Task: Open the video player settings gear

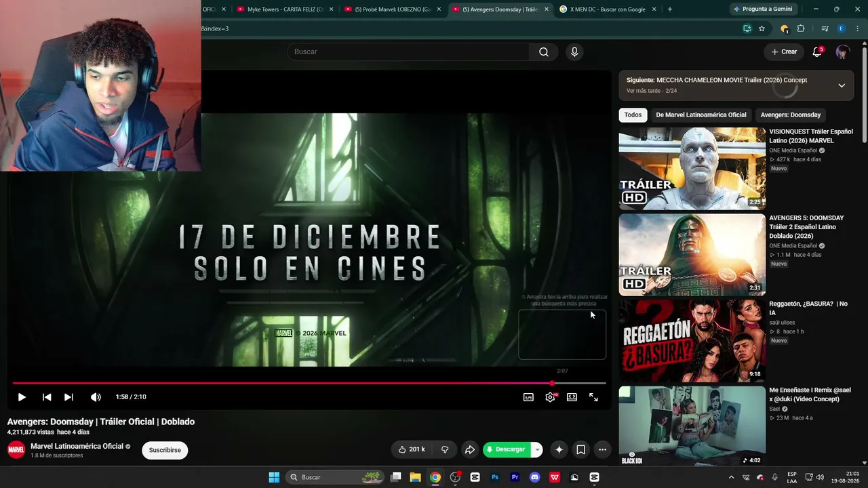Action: pyautogui.click(x=550, y=397)
